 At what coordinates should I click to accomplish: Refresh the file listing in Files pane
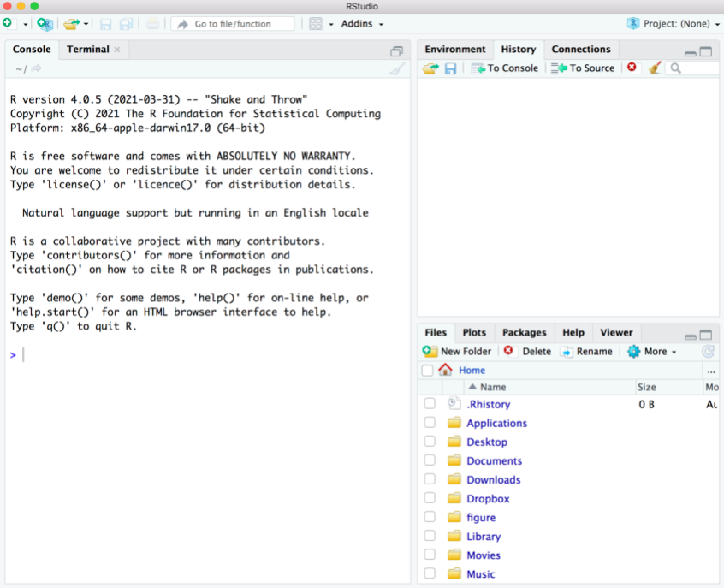point(708,351)
